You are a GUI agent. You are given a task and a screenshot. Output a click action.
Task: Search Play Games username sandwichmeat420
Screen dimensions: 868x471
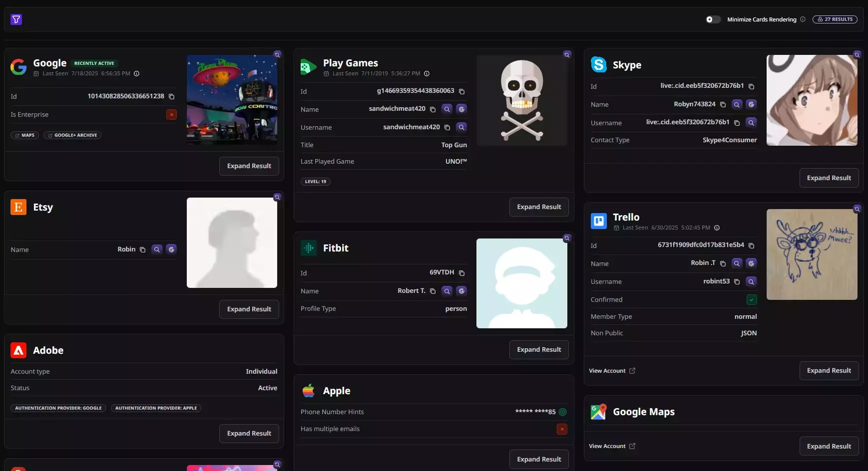point(461,127)
